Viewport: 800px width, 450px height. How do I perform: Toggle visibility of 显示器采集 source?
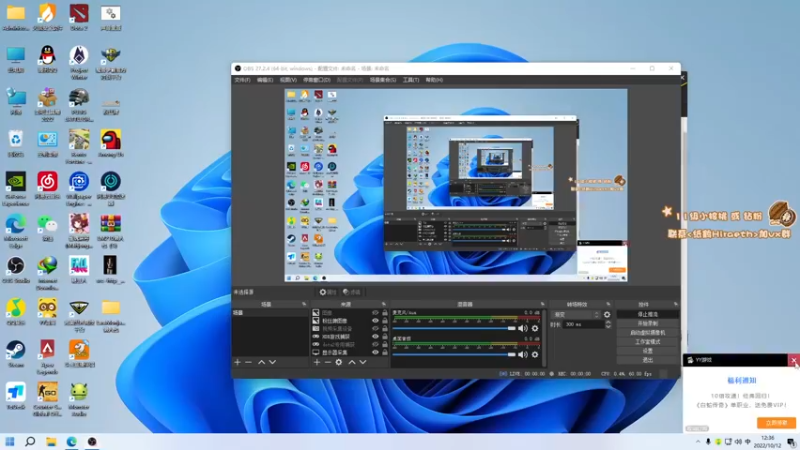(376, 353)
